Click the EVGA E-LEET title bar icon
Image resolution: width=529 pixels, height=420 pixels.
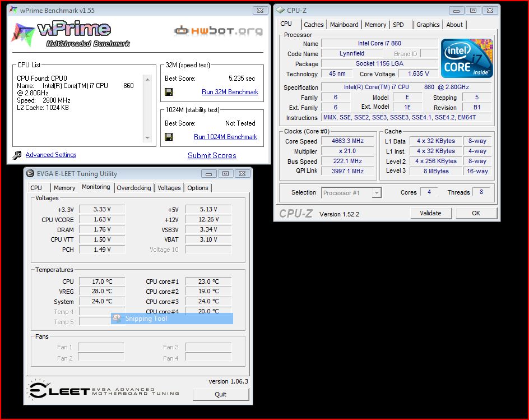coord(30,173)
